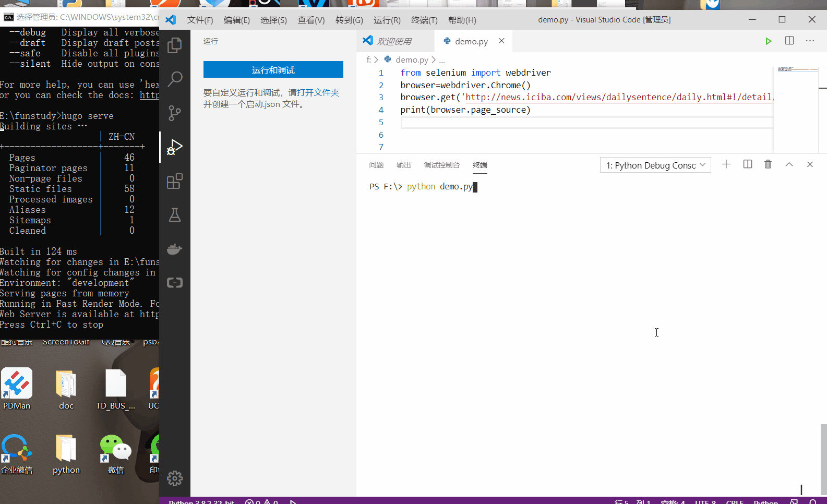Run Python file with green play icon
The image size is (827, 504).
point(768,41)
